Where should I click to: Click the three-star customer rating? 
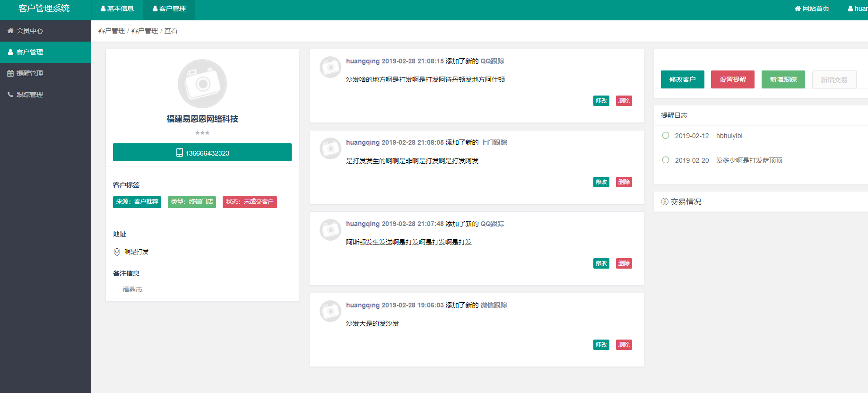click(x=202, y=133)
